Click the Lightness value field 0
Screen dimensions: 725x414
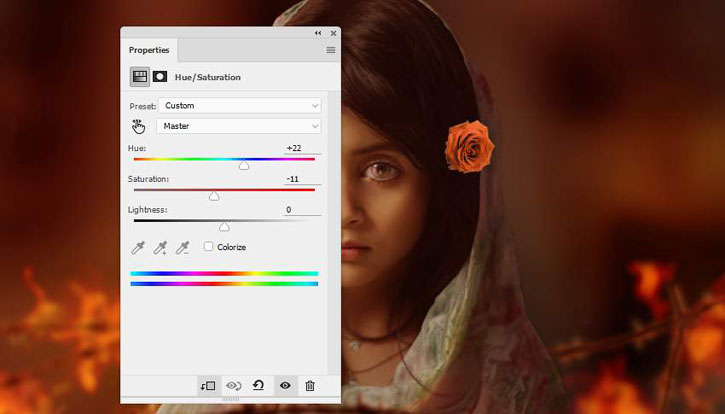302,210
